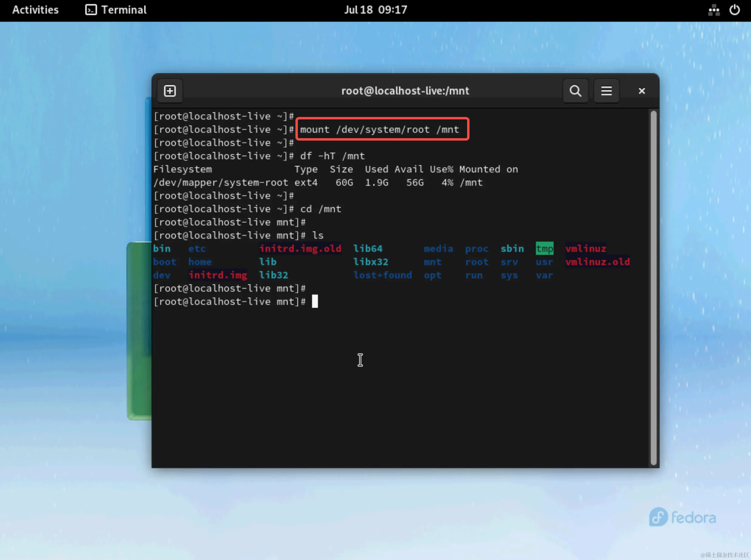Open the terminal hamburger menu
Viewport: 751px width, 560px height.
[607, 91]
